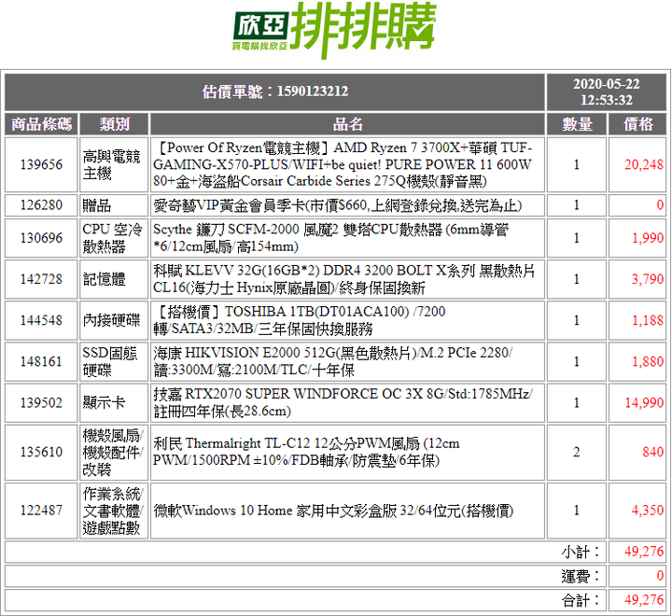The width and height of the screenshot is (672, 616).
Task: Click the 類別 column header
Action: (x=114, y=124)
